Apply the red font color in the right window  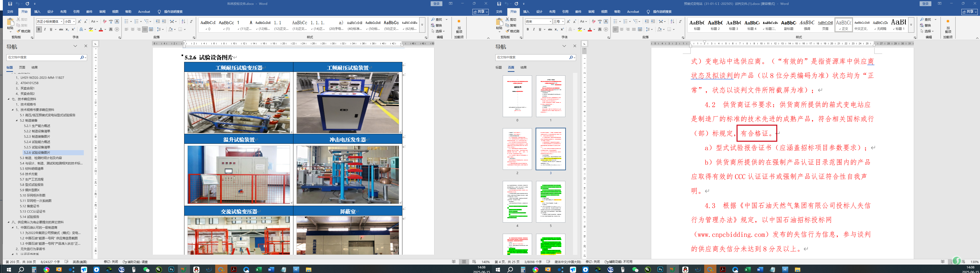tap(590, 29)
